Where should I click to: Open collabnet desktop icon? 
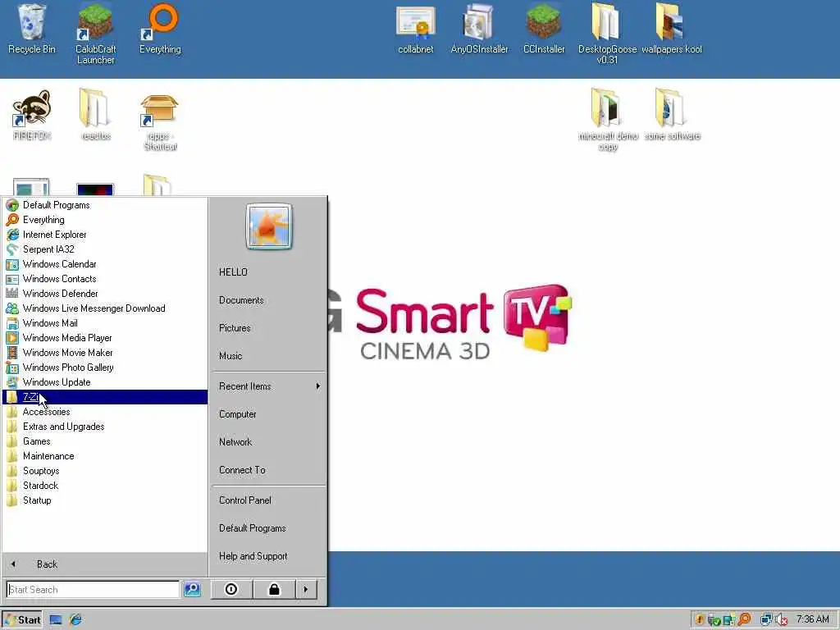416,28
